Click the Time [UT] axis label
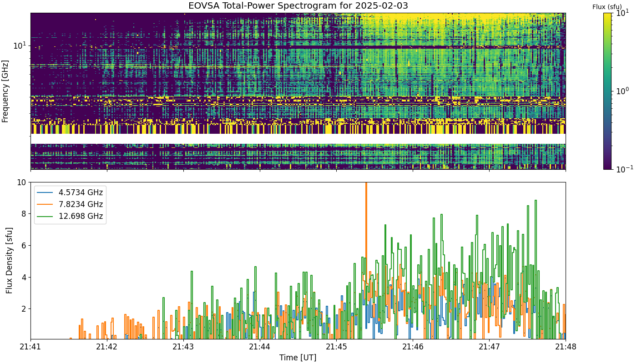 click(x=298, y=357)
